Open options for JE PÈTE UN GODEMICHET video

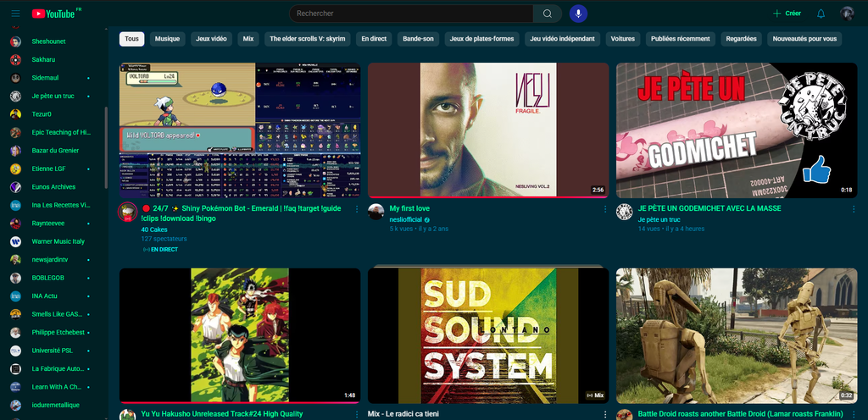tap(853, 209)
